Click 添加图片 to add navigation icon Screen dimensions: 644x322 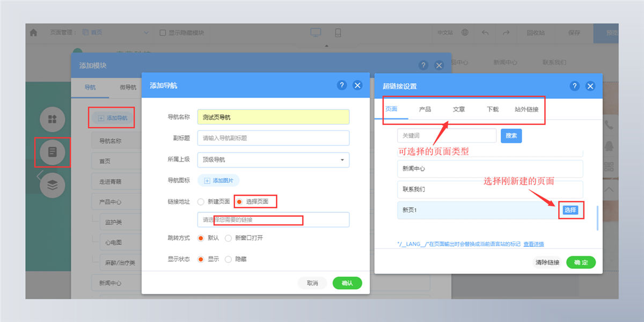[x=218, y=181]
